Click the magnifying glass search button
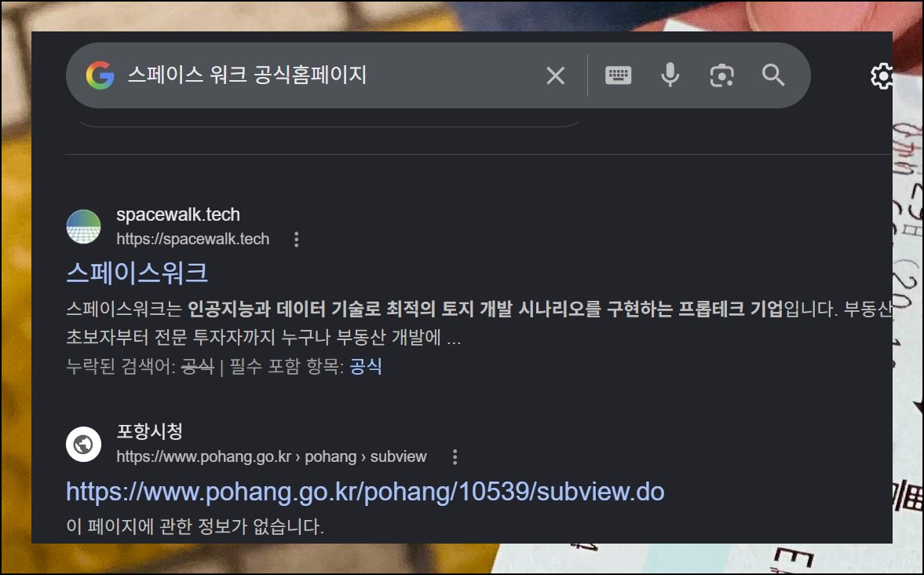This screenshot has height=575, width=924. tap(773, 75)
